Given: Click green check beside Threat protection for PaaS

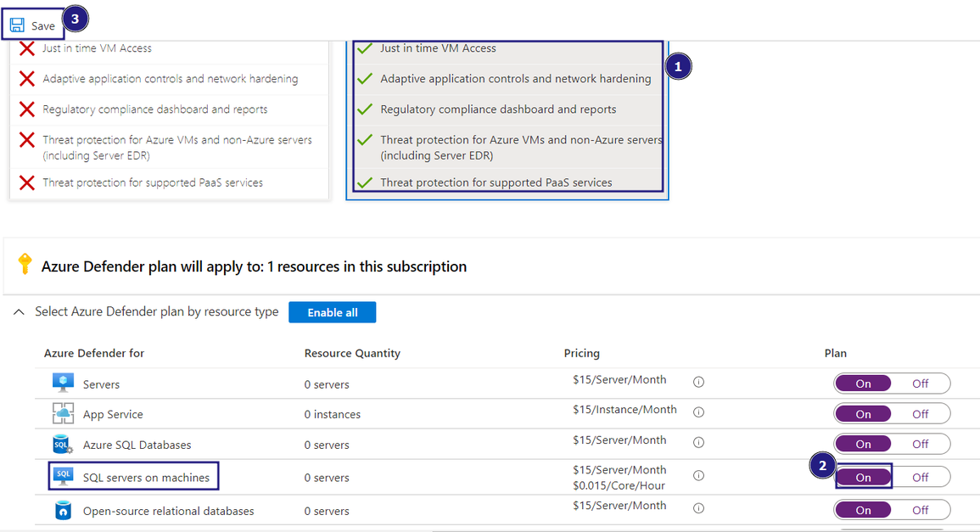Looking at the screenshot, I should point(365,182).
